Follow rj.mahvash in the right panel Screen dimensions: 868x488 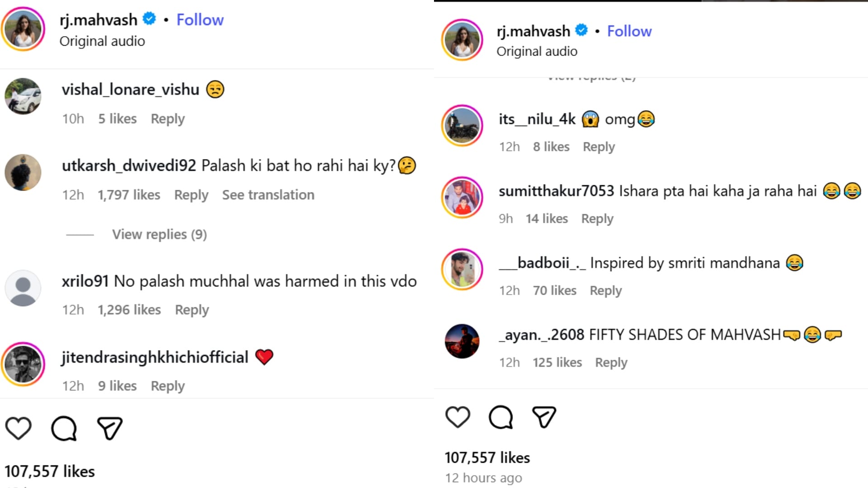click(629, 31)
